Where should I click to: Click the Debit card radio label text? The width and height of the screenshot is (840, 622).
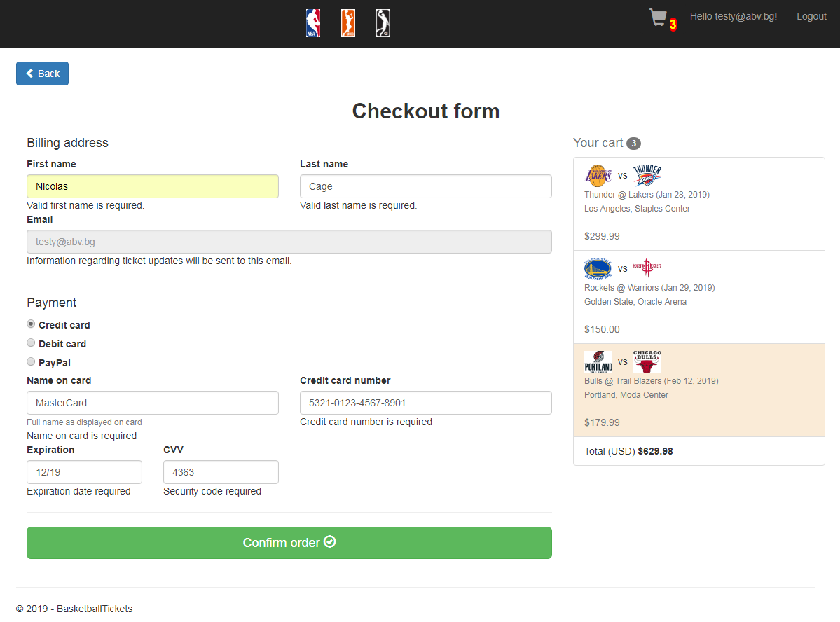coord(62,344)
